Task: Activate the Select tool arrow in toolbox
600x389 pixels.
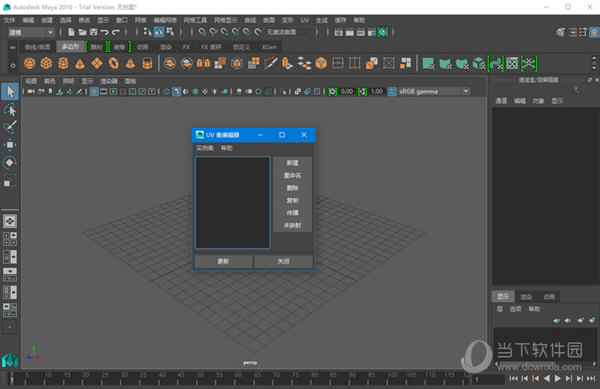Action: [10, 91]
